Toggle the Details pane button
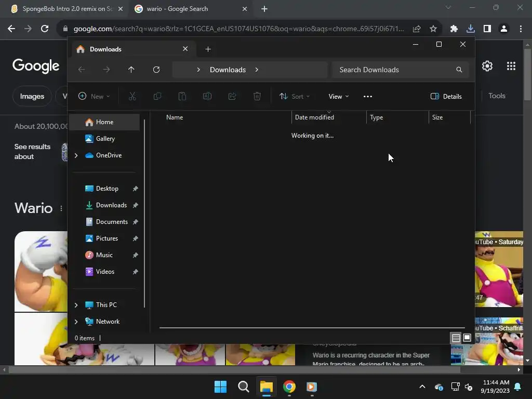This screenshot has width=532, height=399. (446, 96)
